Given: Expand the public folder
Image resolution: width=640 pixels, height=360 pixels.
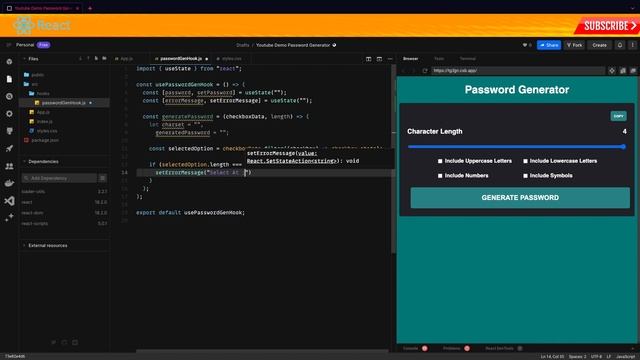Looking at the screenshot, I should 34,75.
